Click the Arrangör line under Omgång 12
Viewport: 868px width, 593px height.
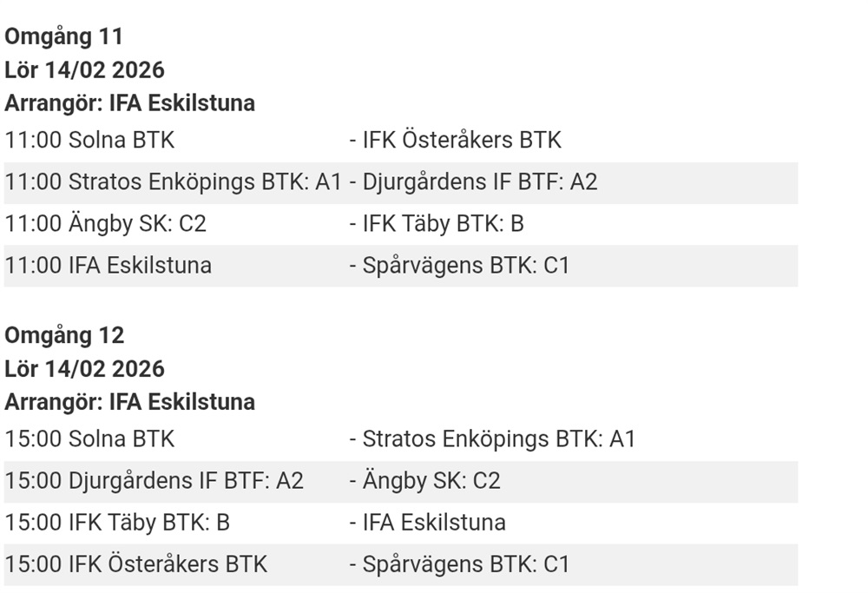[x=130, y=402]
